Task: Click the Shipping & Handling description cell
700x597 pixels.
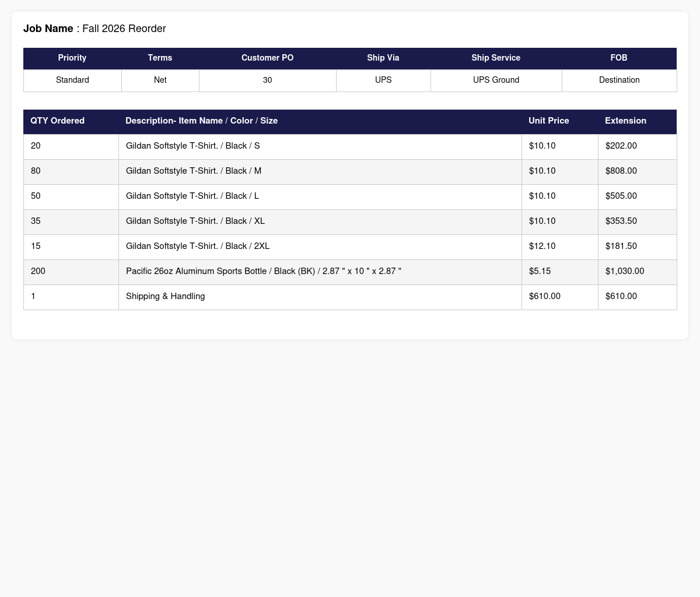Action: point(320,297)
